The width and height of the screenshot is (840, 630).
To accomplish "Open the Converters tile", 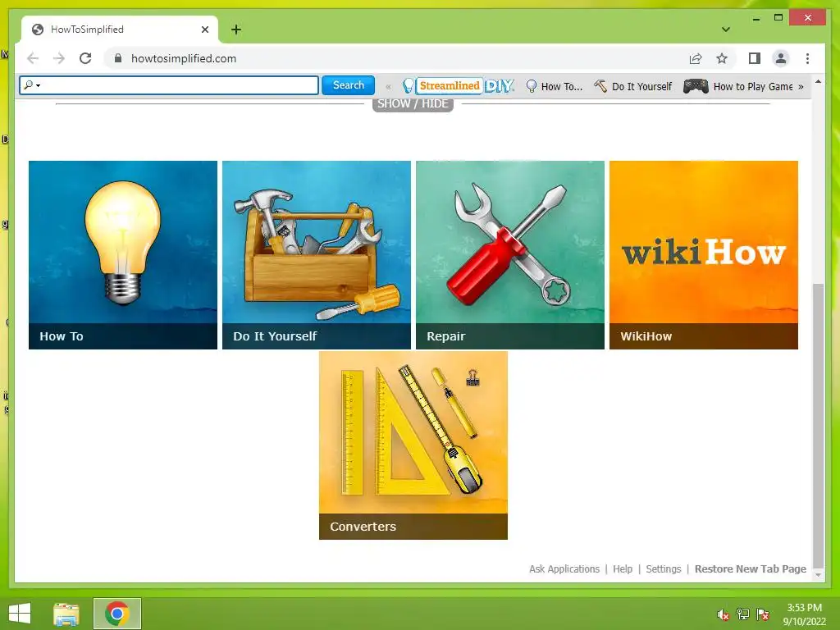I will click(x=413, y=445).
